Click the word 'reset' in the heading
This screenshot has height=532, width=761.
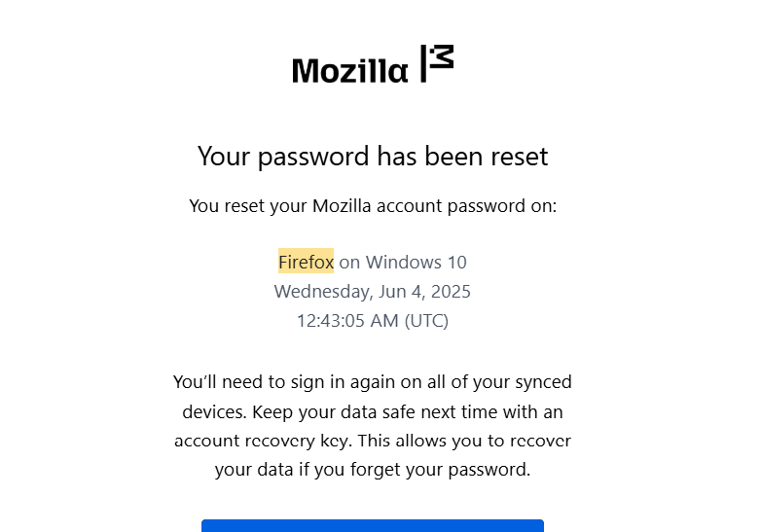[520, 157]
